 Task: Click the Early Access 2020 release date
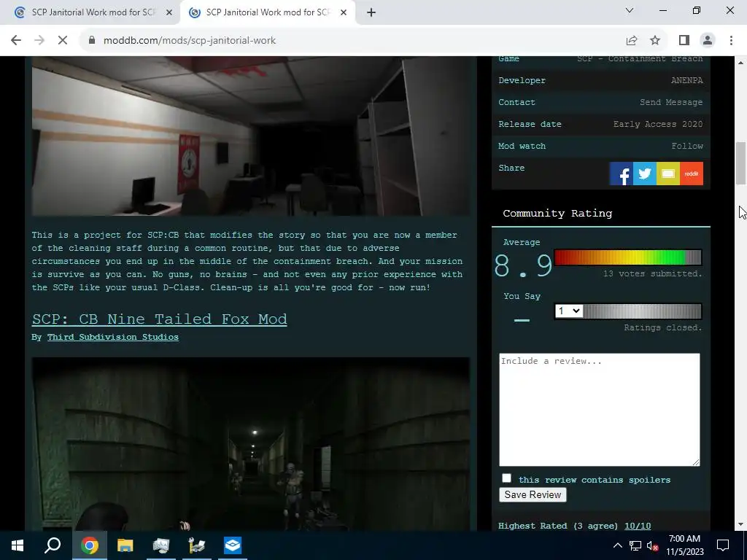tap(658, 124)
